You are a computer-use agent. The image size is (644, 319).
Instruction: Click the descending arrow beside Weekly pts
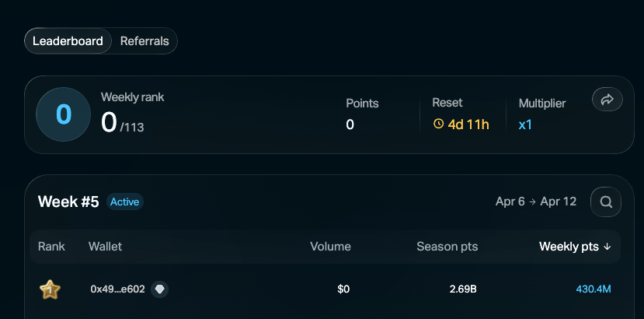(607, 247)
